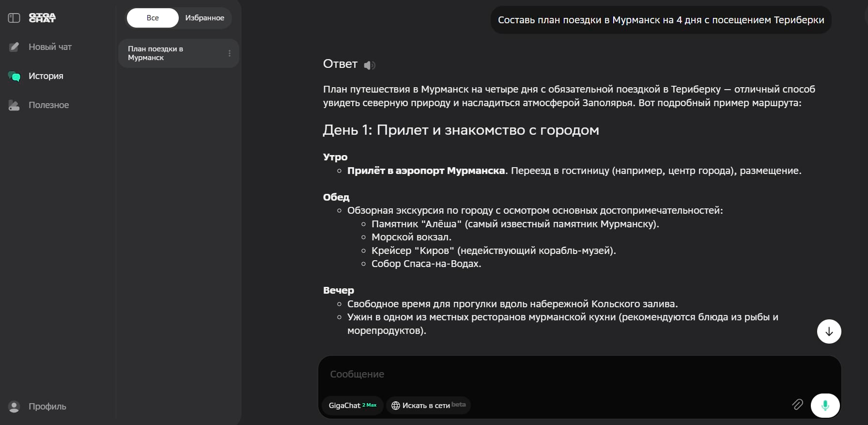This screenshot has width=868, height=425.
Task: Click the bold text Прилёт в аэропорт Мурманска
Action: pos(426,171)
